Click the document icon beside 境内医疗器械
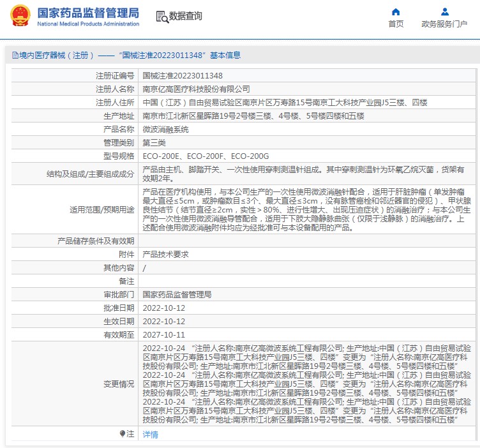480x448 pixels. coord(15,56)
